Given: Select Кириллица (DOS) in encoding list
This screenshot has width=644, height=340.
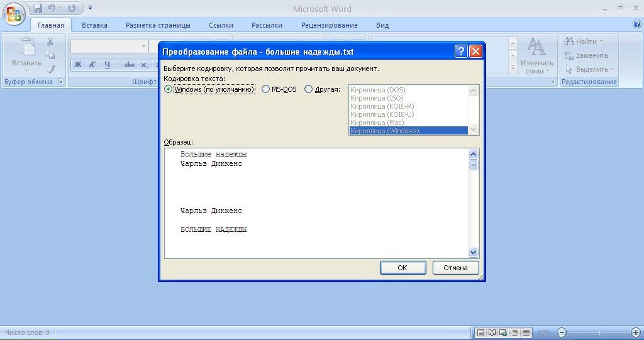Looking at the screenshot, I should (408, 90).
